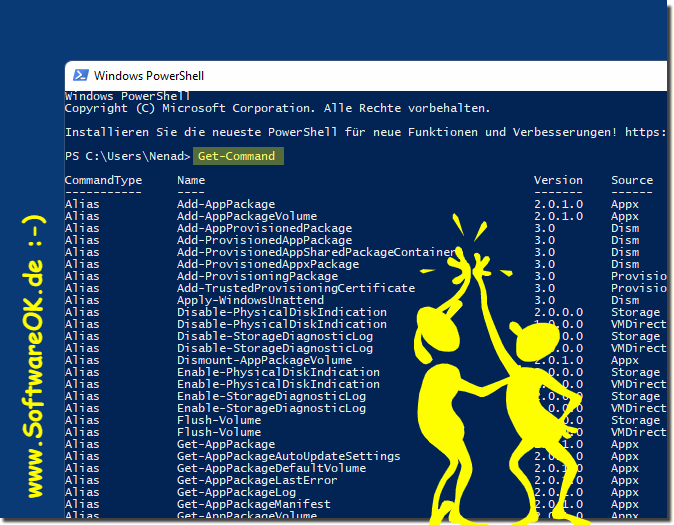Select Disable-PhysicalDiskIndication in the Storage row
The width and height of the screenshot is (674, 525).
[282, 312]
